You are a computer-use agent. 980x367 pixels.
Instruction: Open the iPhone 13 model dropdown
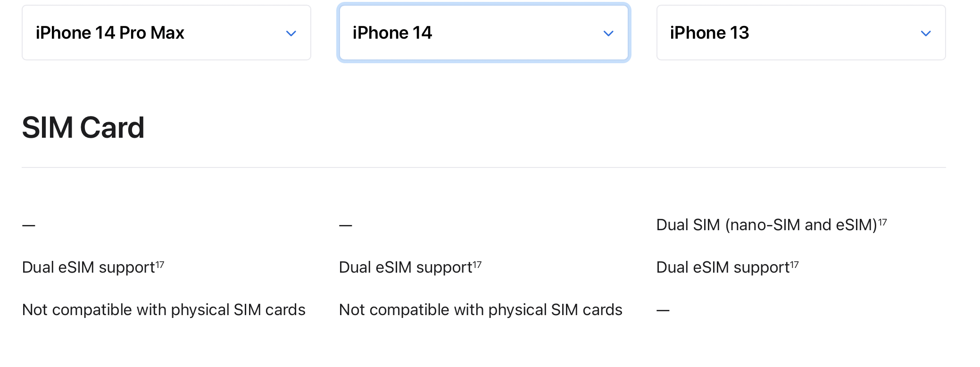(801, 33)
